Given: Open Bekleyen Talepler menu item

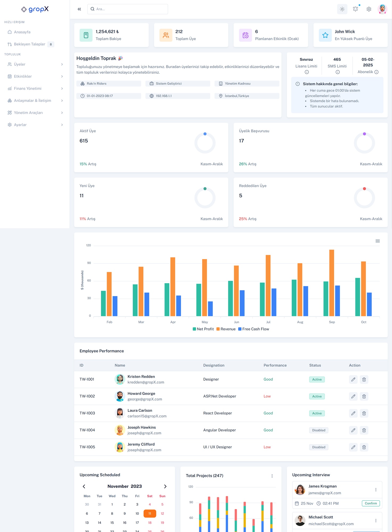Looking at the screenshot, I should pyautogui.click(x=30, y=44).
